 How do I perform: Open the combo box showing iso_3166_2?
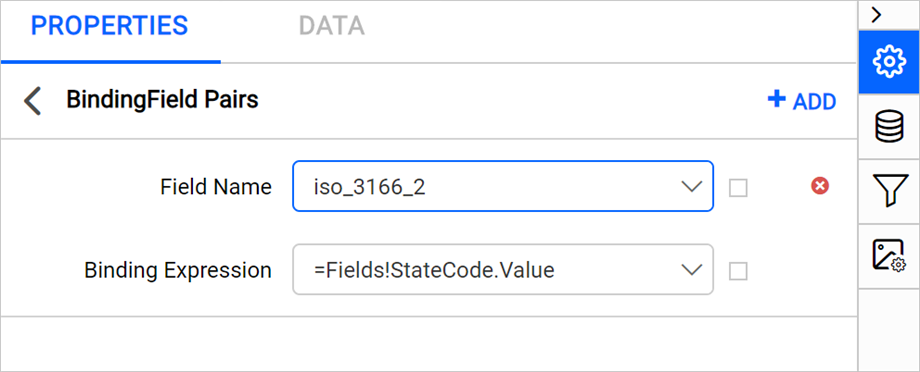503,186
